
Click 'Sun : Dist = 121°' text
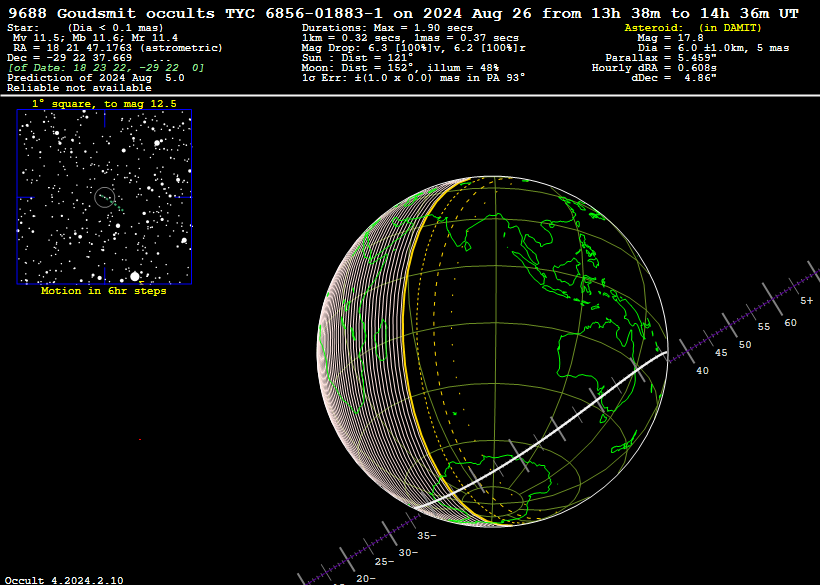357,58
